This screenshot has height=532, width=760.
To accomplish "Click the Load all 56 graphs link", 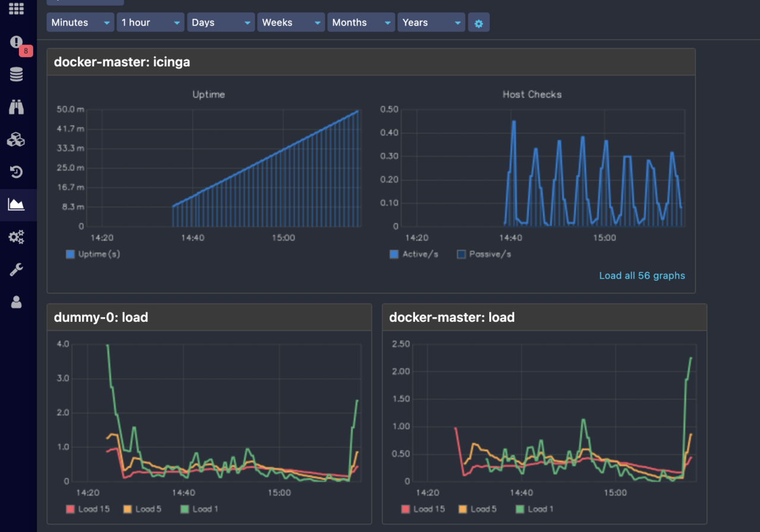I will (x=642, y=275).
